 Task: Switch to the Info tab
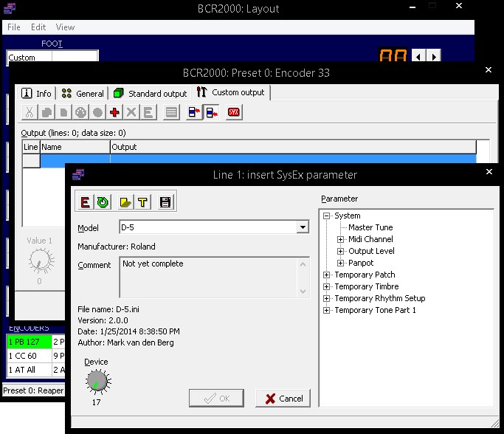[x=36, y=94]
